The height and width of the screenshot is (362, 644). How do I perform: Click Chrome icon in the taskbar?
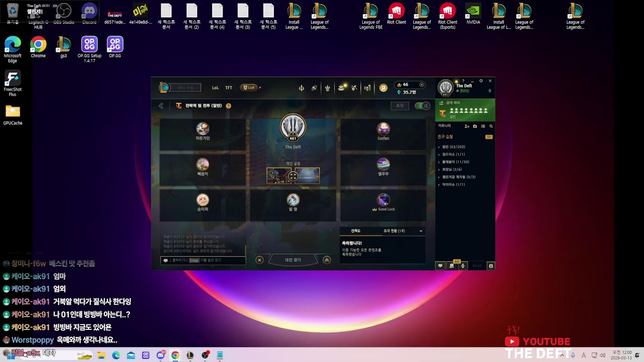click(175, 355)
